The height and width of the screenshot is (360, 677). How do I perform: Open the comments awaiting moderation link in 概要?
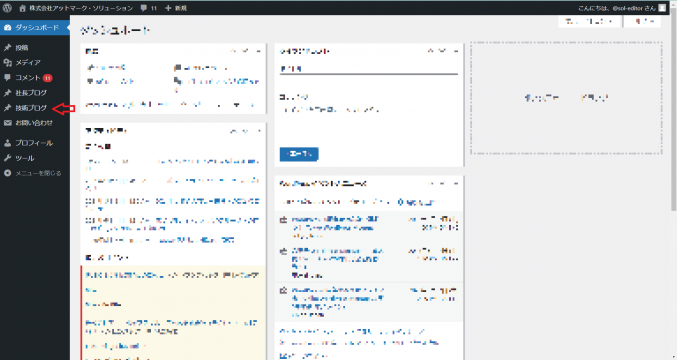point(217,85)
